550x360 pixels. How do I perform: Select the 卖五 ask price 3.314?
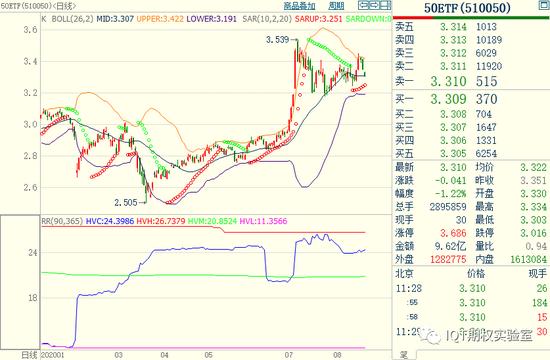[x=453, y=27]
